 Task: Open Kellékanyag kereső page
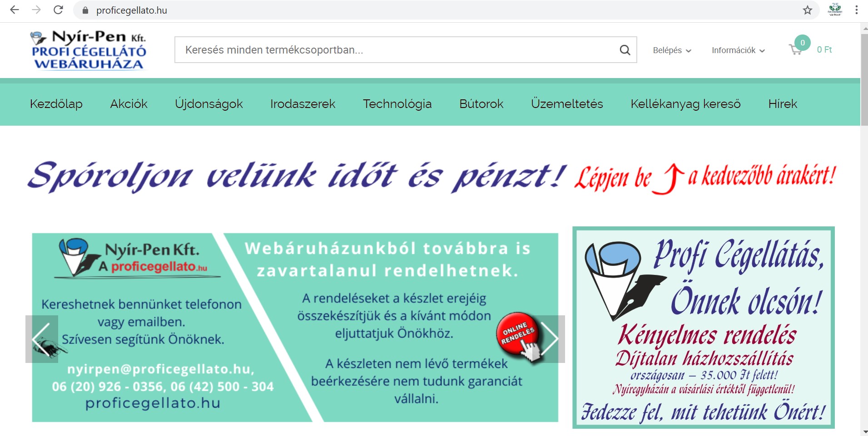click(x=686, y=104)
